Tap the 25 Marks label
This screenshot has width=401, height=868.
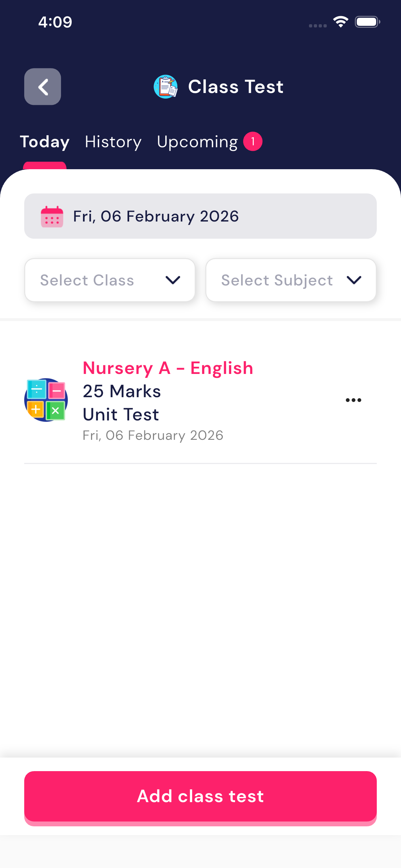pos(122,391)
